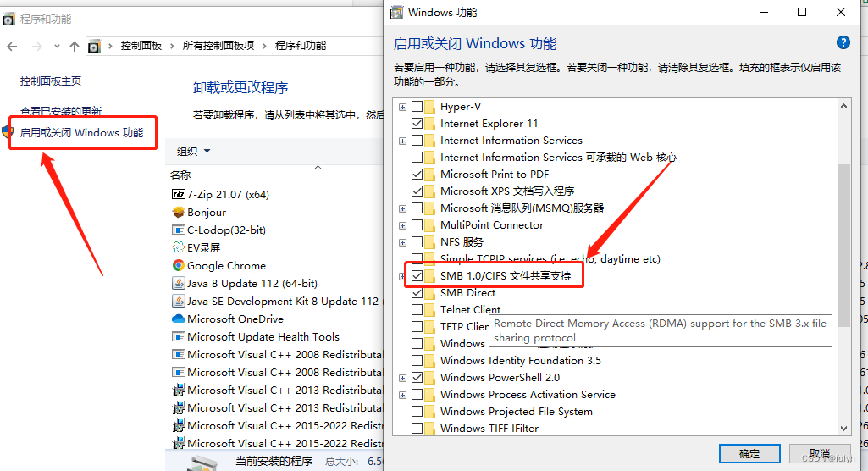Screen dimensions: 868x471
Task: Expand the Windows PowerShell 2.0 node
Action: coord(402,378)
